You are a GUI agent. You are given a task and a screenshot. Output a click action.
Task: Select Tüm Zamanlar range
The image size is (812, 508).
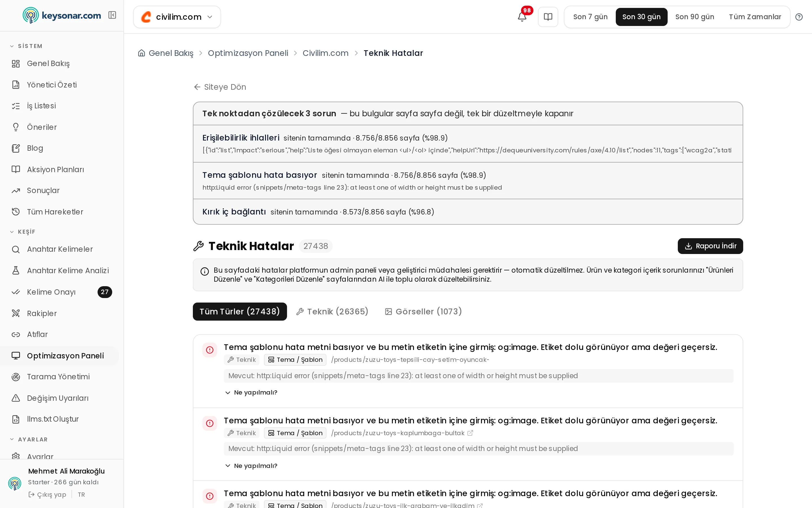(755, 17)
